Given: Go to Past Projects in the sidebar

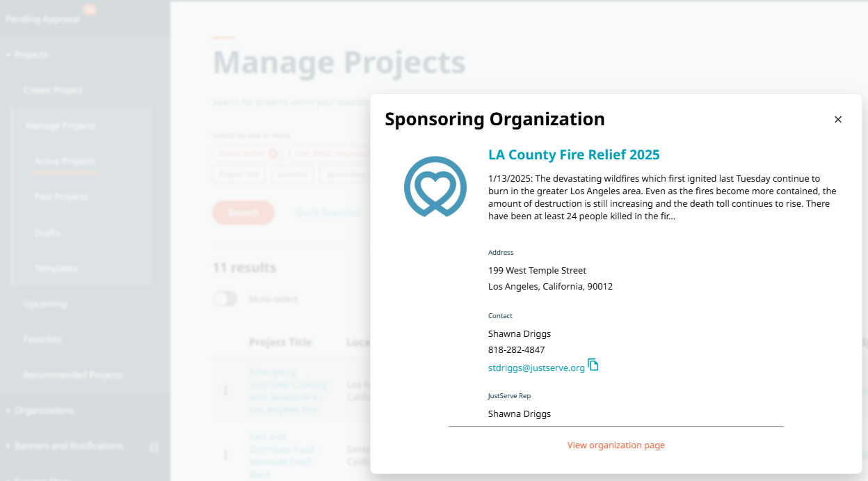Looking at the screenshot, I should 61,197.
